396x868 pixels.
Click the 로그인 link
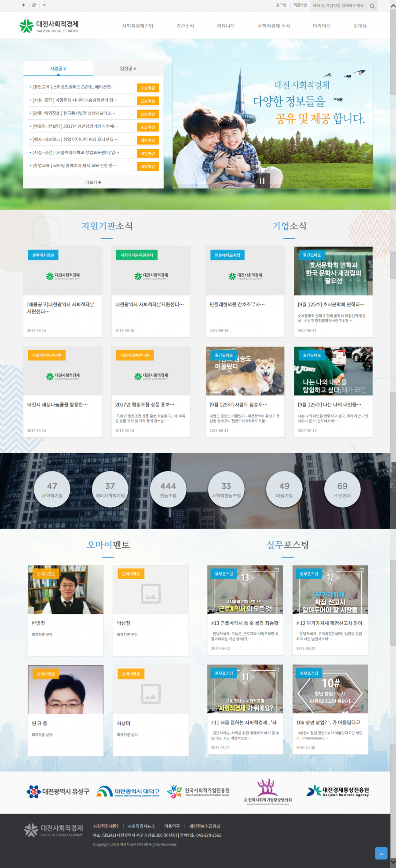(281, 5)
